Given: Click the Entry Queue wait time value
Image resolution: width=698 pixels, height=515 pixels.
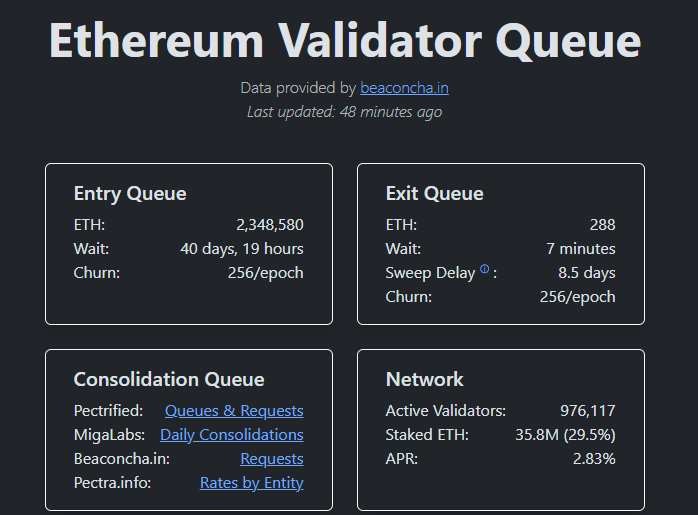Looking at the screenshot, I should tap(241, 249).
